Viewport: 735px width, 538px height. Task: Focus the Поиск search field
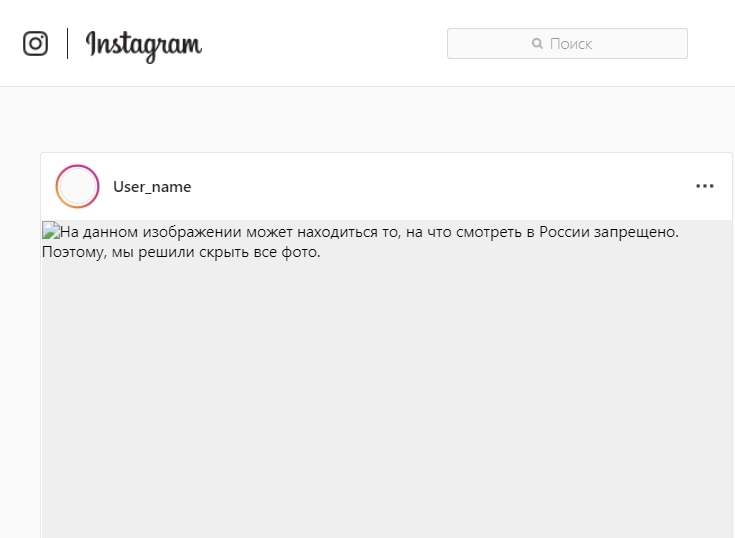pyautogui.click(x=567, y=44)
